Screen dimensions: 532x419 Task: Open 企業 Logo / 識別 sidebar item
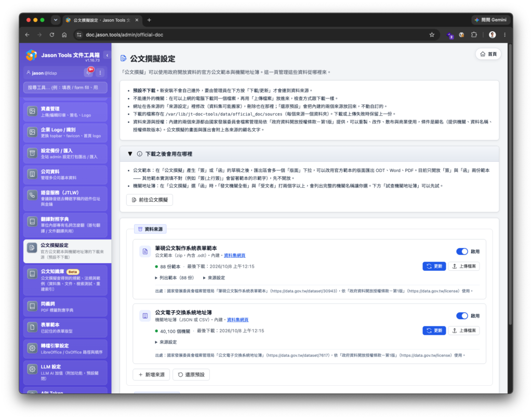[65, 133]
